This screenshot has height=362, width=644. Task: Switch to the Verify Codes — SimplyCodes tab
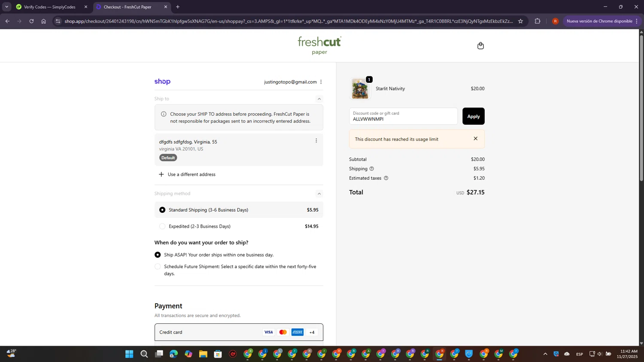pos(49,7)
